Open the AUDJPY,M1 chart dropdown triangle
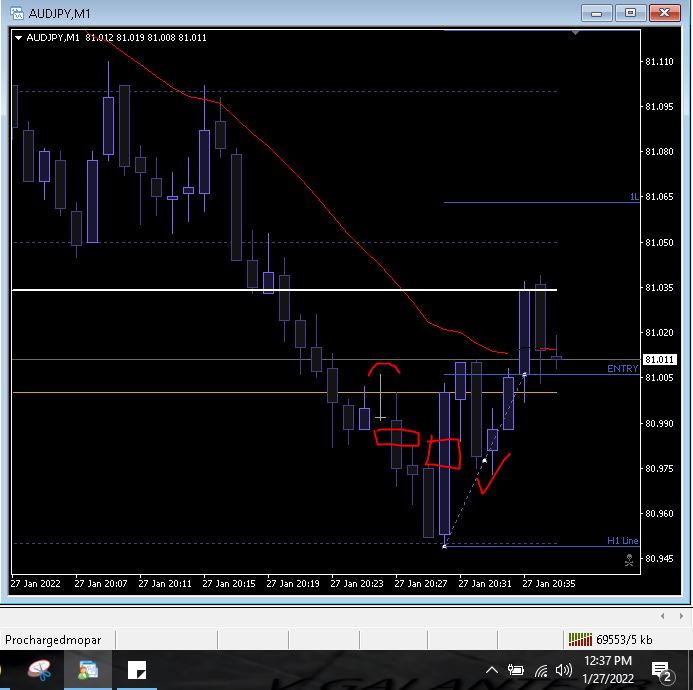 (x=19, y=38)
